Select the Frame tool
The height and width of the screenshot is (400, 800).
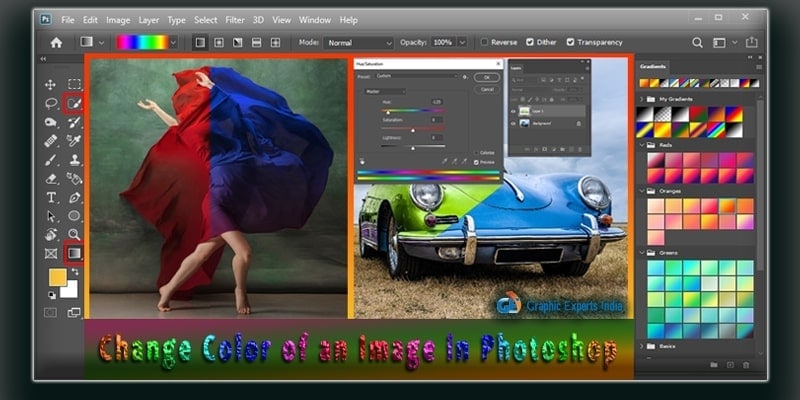coord(51,253)
